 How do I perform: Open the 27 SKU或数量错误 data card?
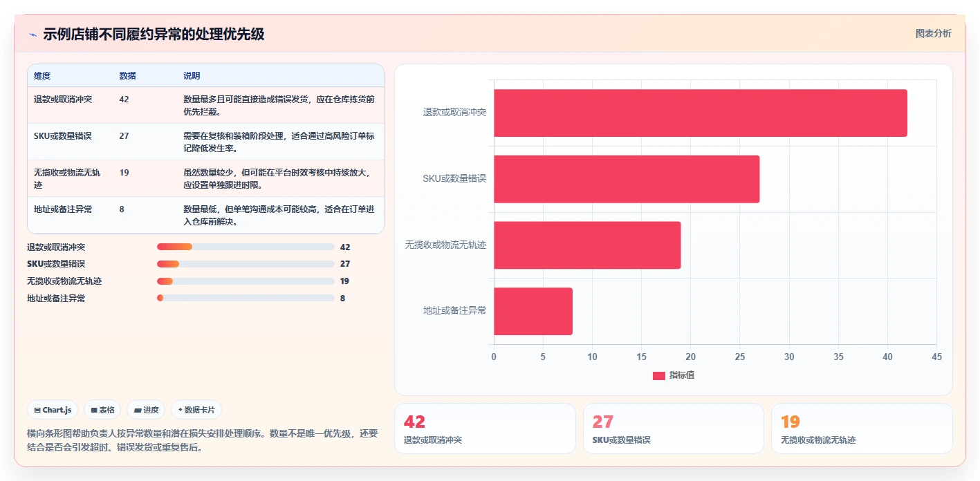[673, 428]
